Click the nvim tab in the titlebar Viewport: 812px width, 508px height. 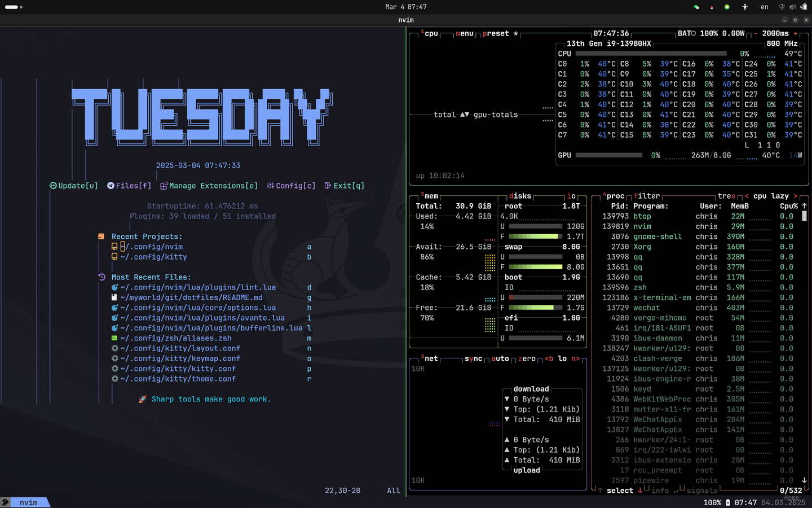(x=405, y=20)
